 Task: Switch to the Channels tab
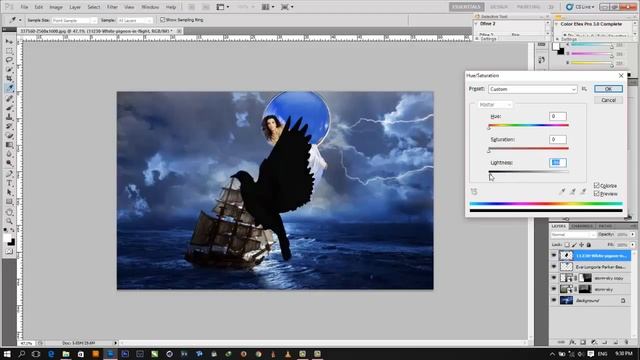(582, 226)
